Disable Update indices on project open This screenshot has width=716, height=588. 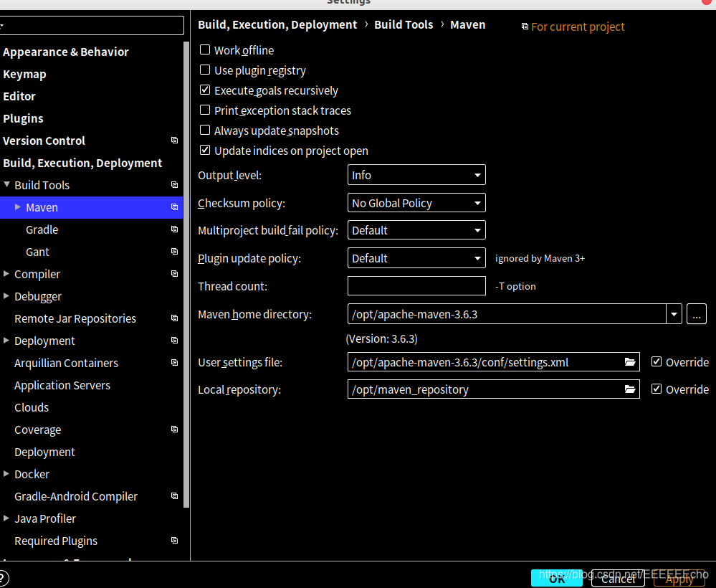205,151
